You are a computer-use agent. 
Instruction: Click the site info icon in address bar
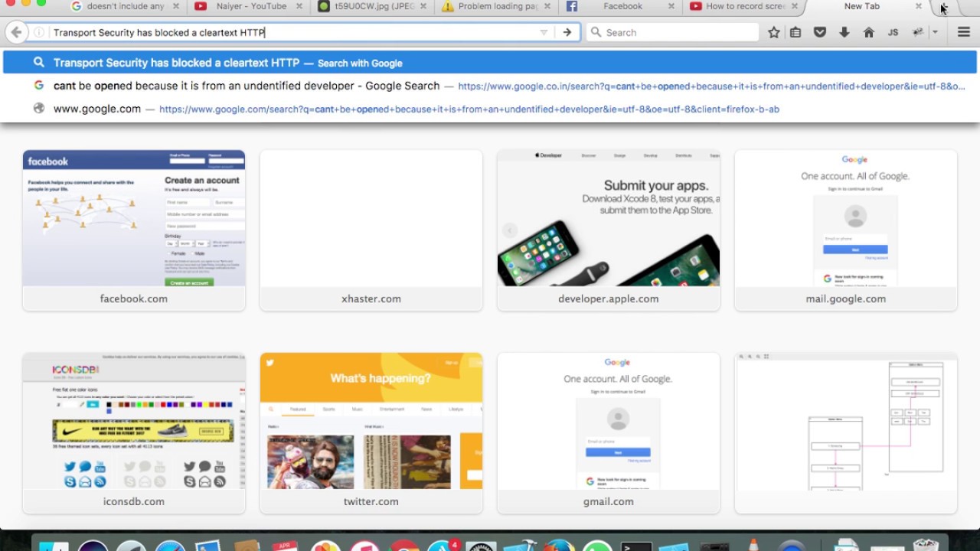[39, 32]
